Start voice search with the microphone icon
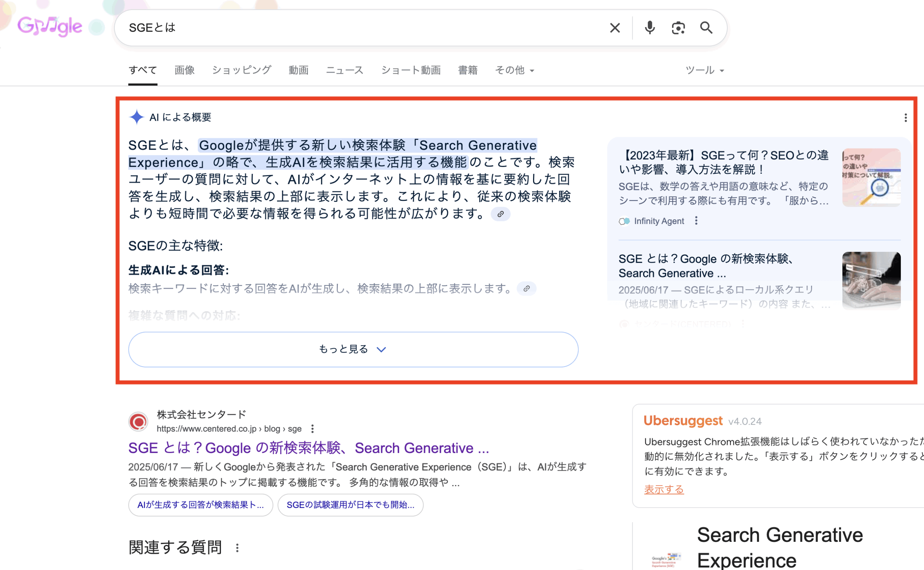This screenshot has width=924, height=570. pos(650,28)
